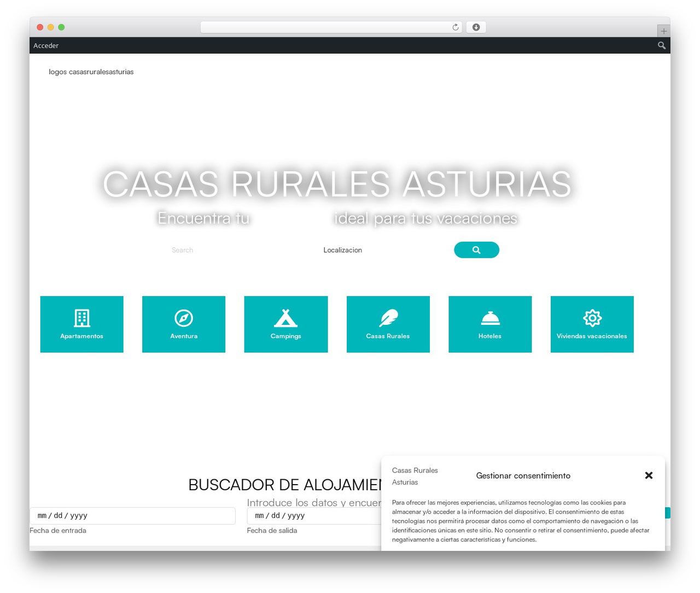Open the Aventura compass tile
Screen dimensions: 700x593
(x=184, y=324)
